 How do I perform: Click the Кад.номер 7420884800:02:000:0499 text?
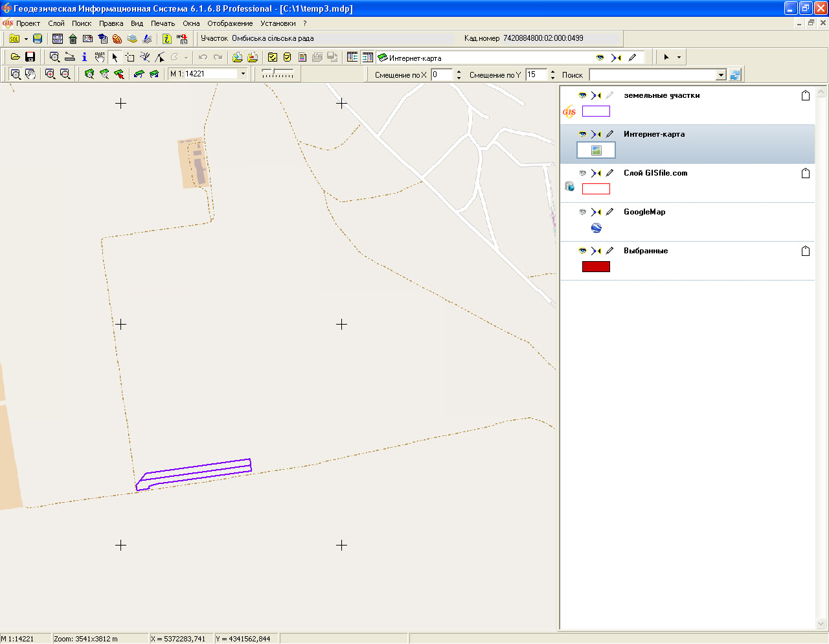[x=523, y=38]
